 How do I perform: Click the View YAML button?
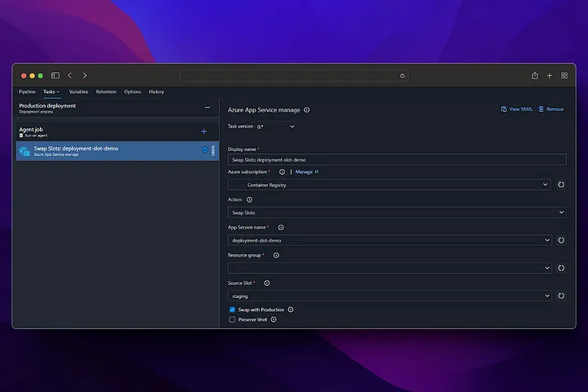(517, 109)
